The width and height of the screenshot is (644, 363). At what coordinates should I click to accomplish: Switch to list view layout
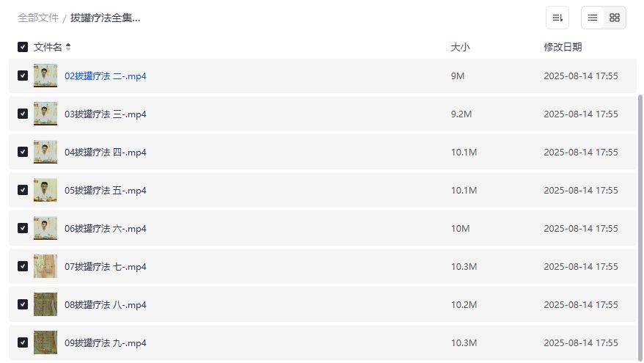point(593,18)
